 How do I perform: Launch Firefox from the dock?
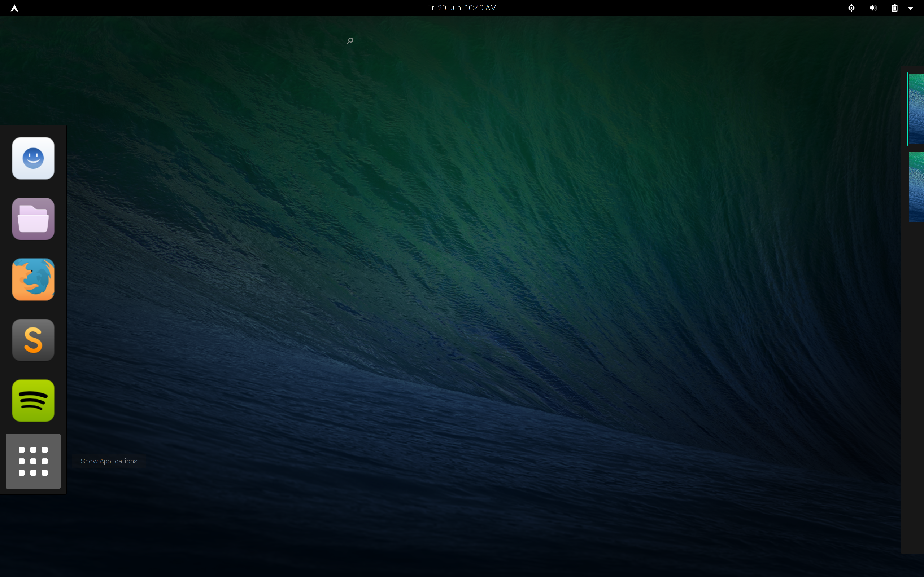[x=33, y=279]
